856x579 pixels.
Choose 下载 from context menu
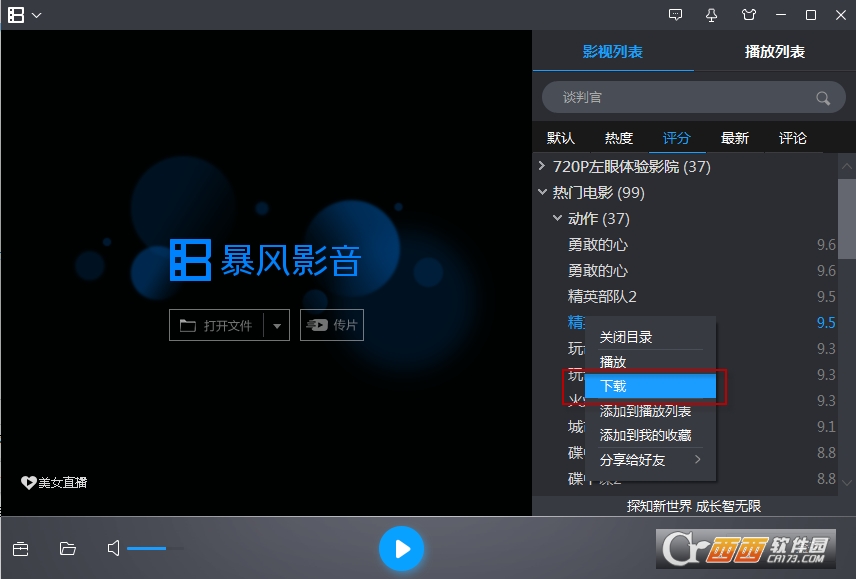[x=650, y=386]
